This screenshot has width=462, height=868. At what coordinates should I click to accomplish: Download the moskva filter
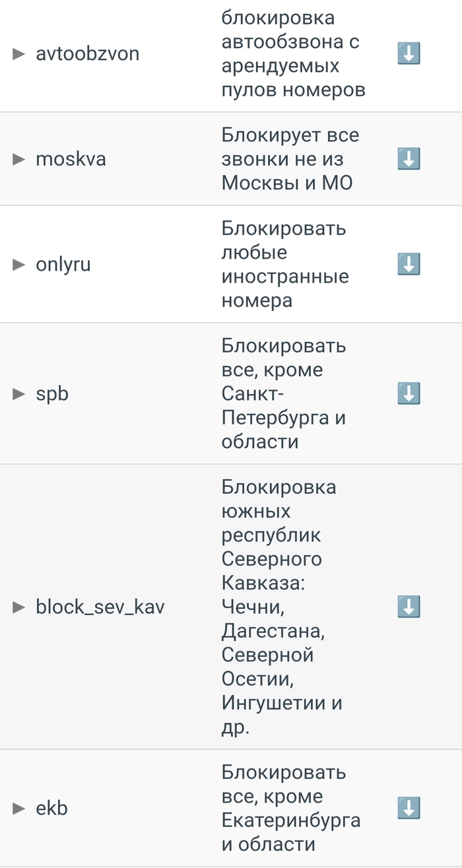(x=409, y=159)
